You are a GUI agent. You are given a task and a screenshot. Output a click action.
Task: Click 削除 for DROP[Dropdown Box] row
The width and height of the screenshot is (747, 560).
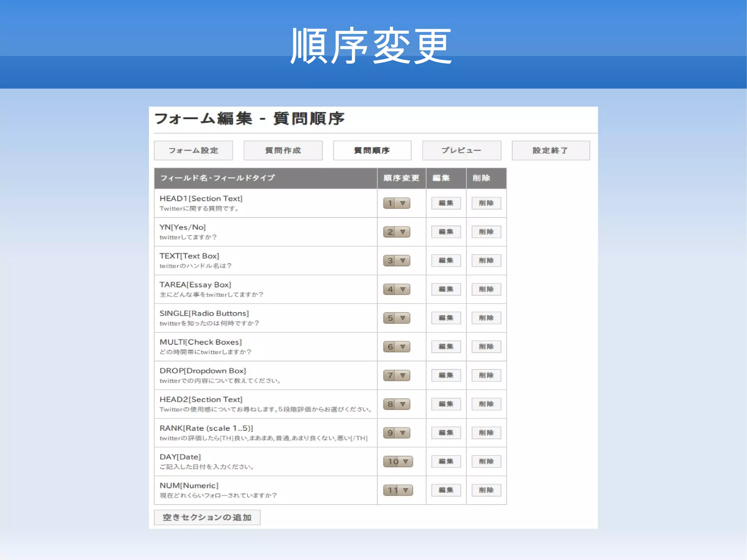(486, 375)
